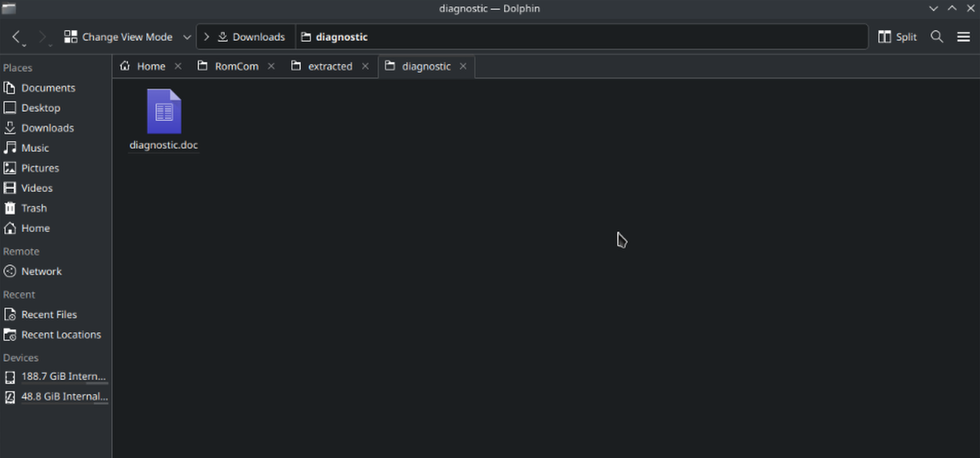Open the search magnifier icon
Viewport: 980px width, 458px height.
pos(937,37)
